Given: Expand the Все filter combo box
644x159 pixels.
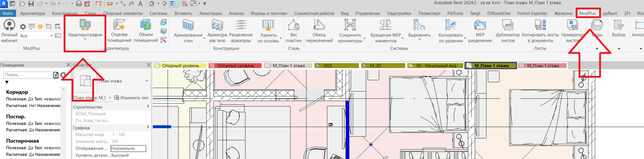Looking at the screenshot, I should (x=51, y=36).
